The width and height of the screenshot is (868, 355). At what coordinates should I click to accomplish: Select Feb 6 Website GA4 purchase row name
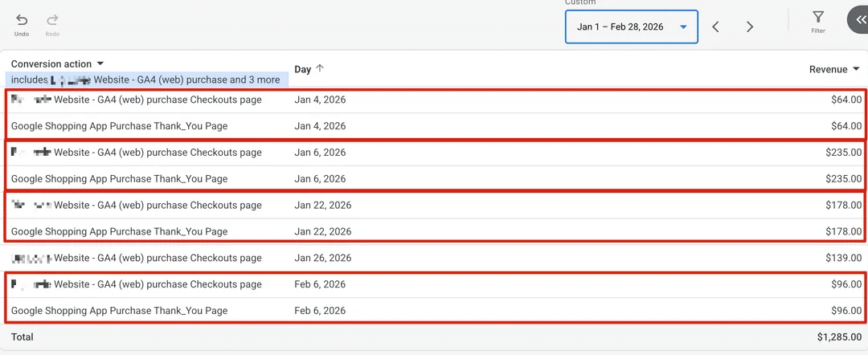click(x=136, y=284)
